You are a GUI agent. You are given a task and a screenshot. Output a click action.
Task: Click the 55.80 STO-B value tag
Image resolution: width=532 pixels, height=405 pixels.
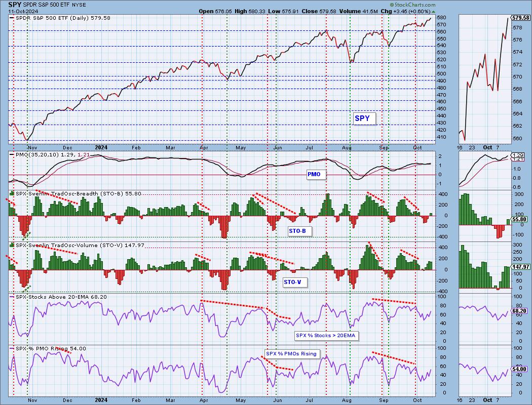(519, 219)
